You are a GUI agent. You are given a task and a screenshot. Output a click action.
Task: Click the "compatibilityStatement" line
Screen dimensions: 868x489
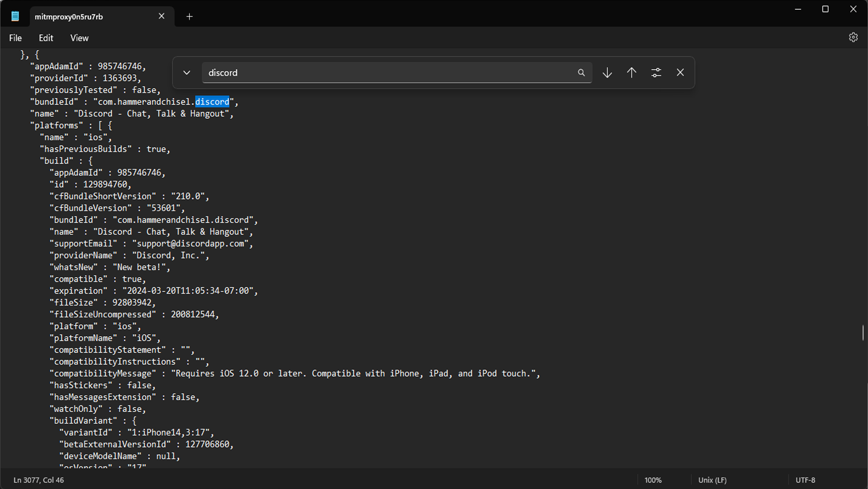pos(122,350)
